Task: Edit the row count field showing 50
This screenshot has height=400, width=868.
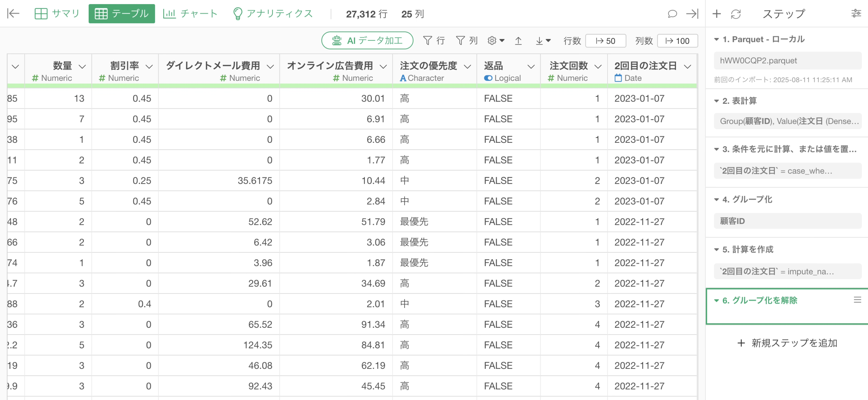Action: click(606, 41)
